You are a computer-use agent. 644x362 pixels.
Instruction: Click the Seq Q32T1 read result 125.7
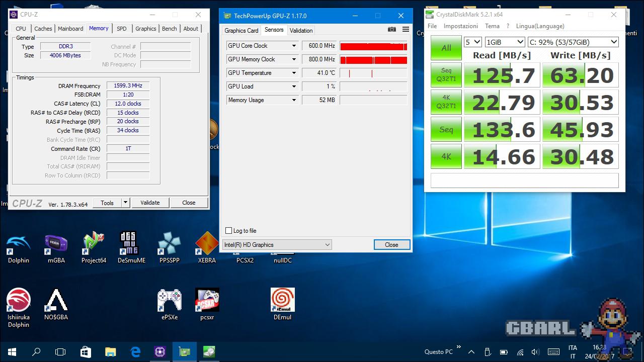[x=502, y=75]
